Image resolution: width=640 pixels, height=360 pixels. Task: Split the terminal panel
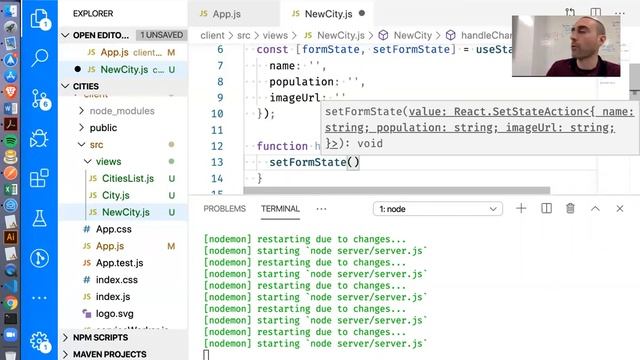pos(546,209)
